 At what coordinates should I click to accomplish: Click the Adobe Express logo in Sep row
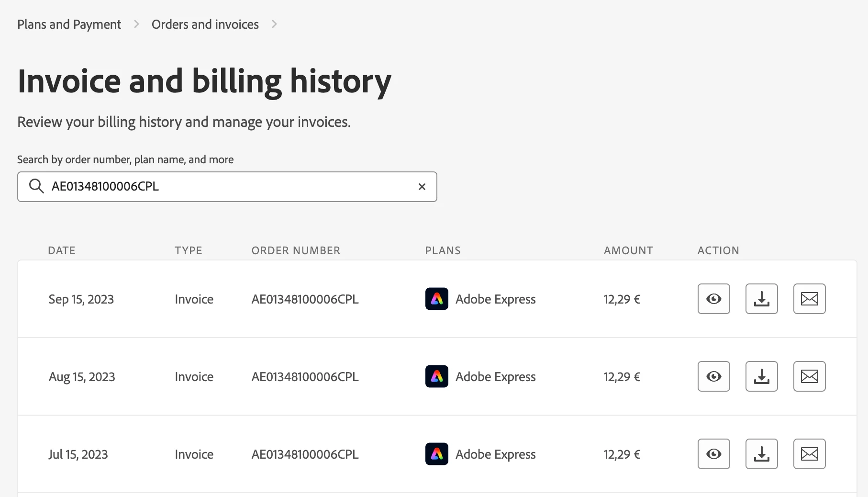pyautogui.click(x=436, y=299)
